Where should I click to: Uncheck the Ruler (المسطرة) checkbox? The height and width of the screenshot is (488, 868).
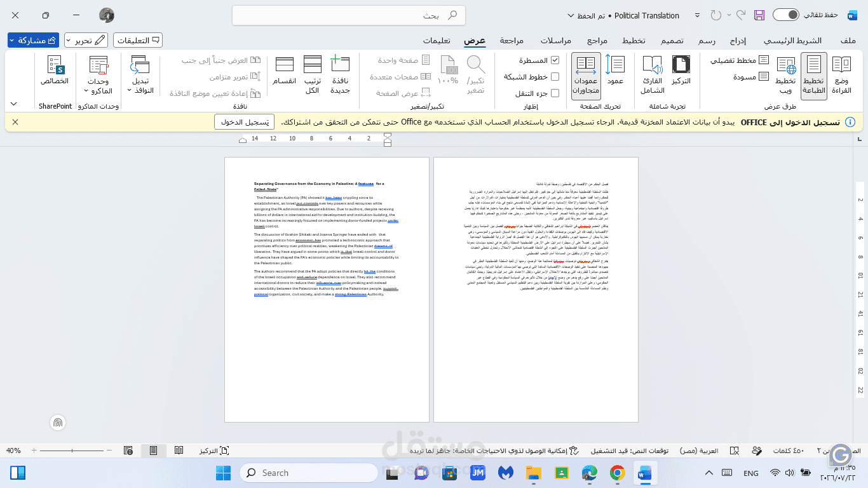pos(555,60)
